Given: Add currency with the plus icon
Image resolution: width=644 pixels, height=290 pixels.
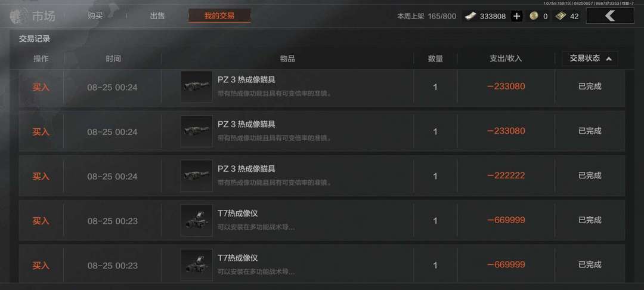Looking at the screenshot, I should coord(516,17).
